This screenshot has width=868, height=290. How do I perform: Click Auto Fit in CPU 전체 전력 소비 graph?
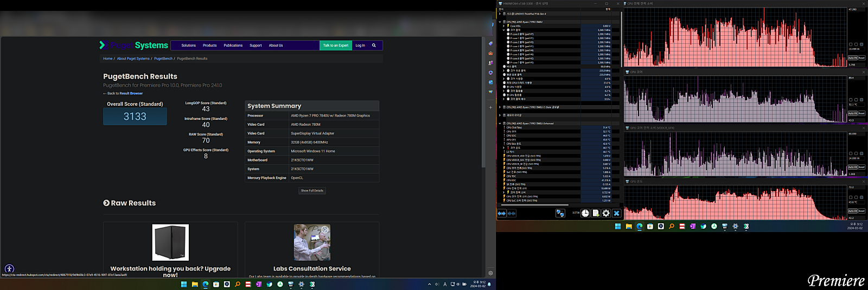[853, 58]
